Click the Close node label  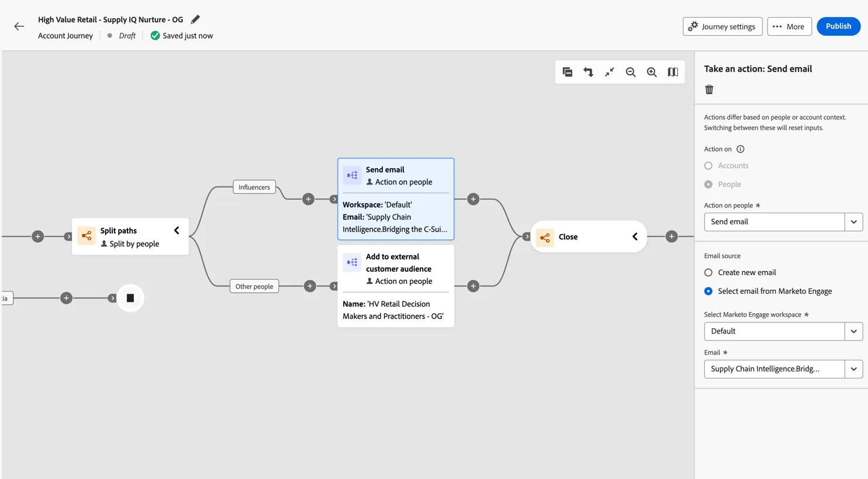[568, 237]
